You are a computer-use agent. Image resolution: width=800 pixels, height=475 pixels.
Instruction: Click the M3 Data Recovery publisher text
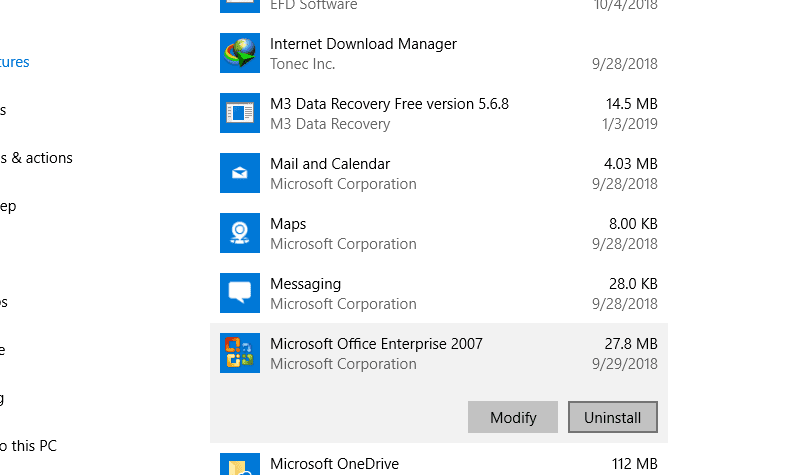[330, 124]
